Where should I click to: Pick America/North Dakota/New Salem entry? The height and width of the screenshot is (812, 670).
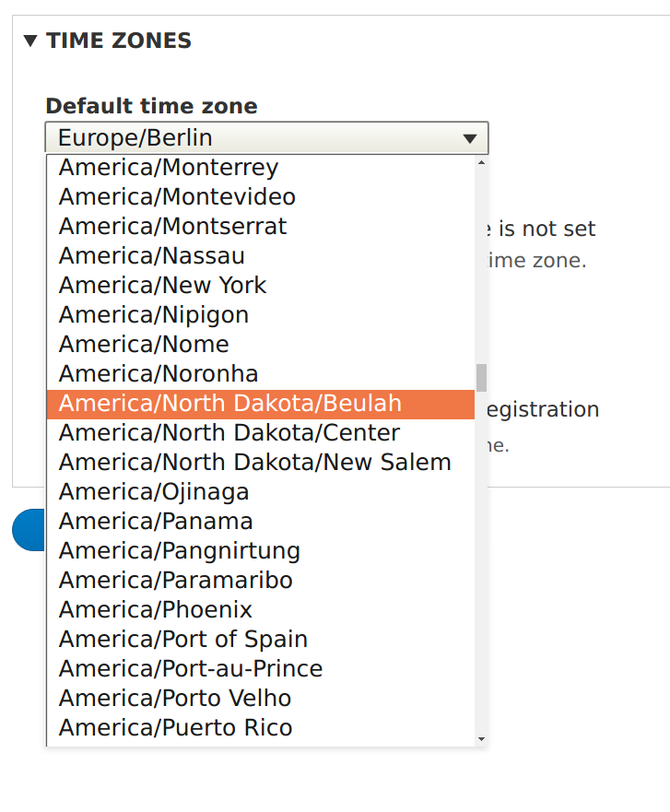255,462
